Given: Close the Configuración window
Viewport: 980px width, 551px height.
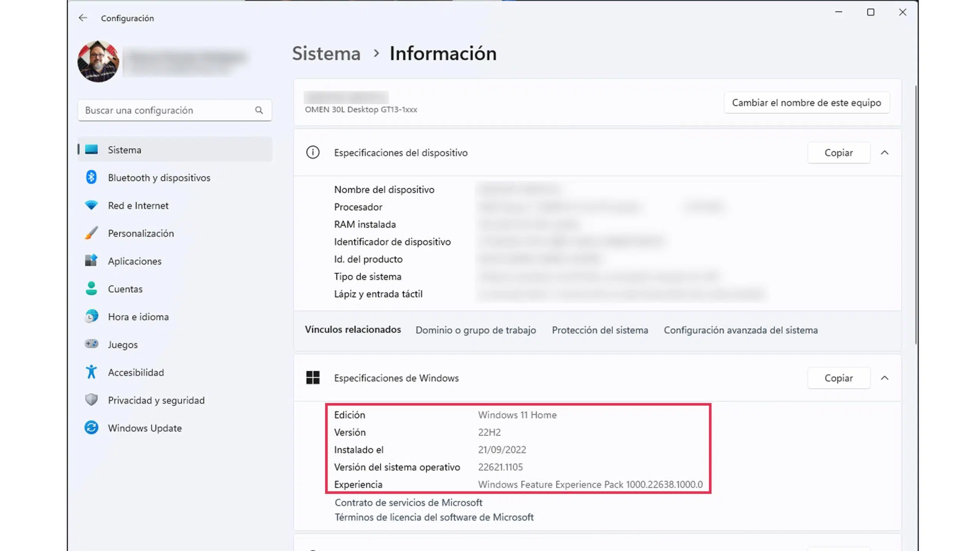Looking at the screenshot, I should pos(903,12).
